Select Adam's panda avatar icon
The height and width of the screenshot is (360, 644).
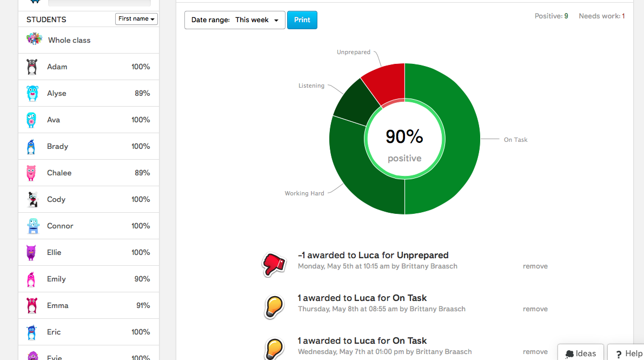[32, 66]
